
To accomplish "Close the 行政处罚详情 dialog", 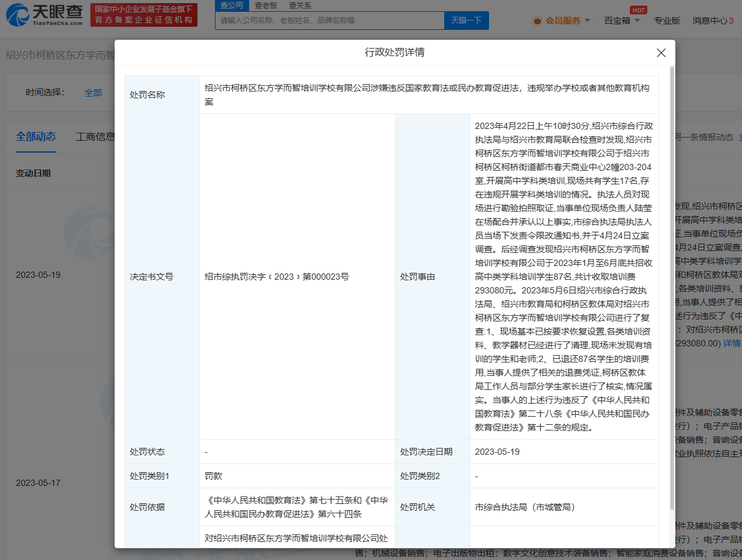I will click(661, 53).
